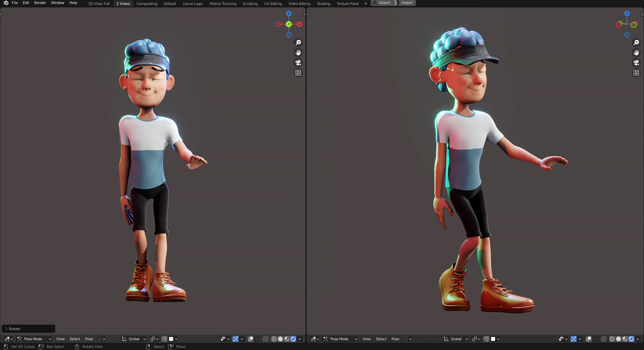The image size is (644, 350).
Task: Open object visibility eye icon in right viewport
Action: (563, 339)
